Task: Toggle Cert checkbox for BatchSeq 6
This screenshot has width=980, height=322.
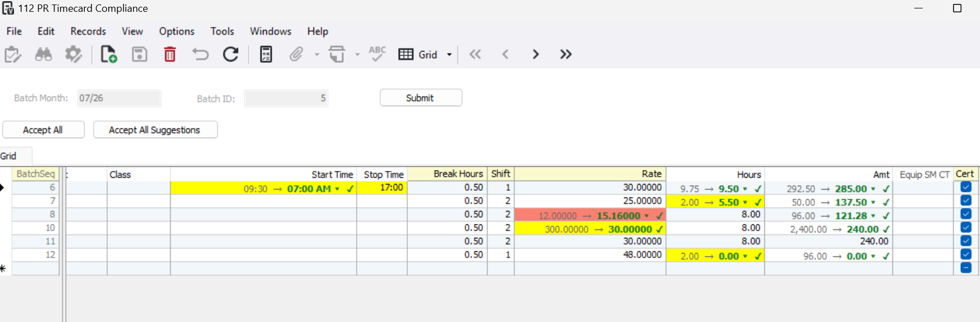Action: pyautogui.click(x=966, y=187)
